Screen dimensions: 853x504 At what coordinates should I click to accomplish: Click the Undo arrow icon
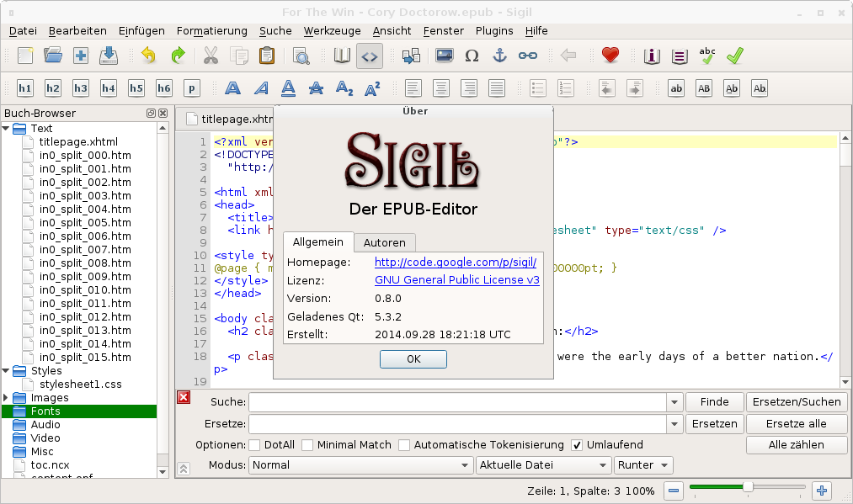point(149,56)
